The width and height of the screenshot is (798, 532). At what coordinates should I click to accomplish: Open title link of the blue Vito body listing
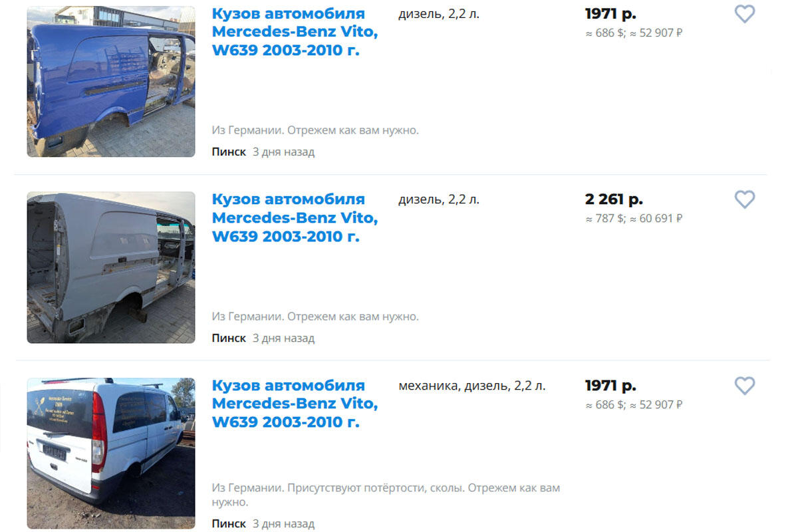tap(295, 32)
